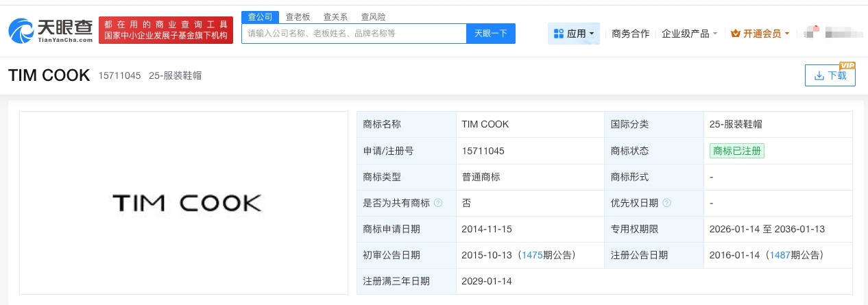Image resolution: width=868 pixels, height=305 pixels.
Task: Click the date 2029-01-14
Action: (487, 281)
